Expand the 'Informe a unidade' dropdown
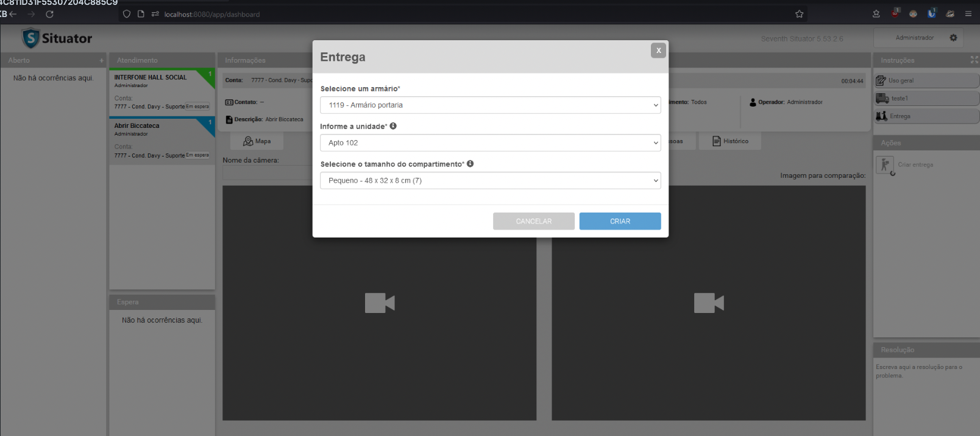Viewport: 980px width, 436px height. point(490,143)
